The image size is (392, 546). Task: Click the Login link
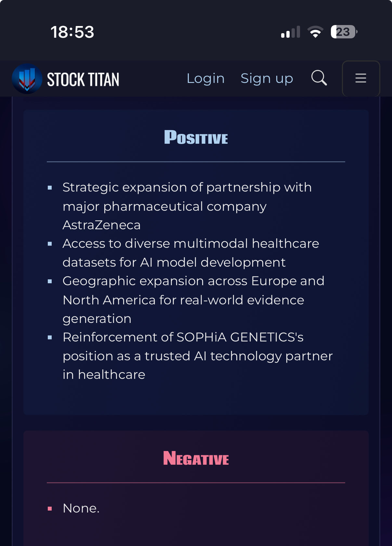(x=205, y=78)
